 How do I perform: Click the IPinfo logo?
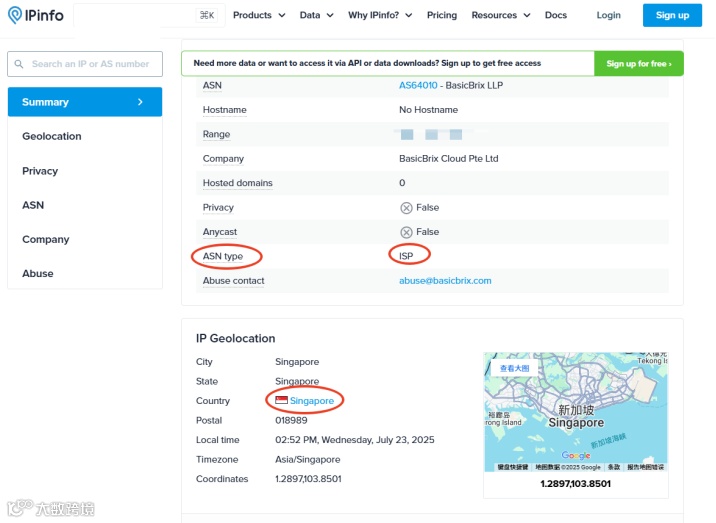point(36,15)
